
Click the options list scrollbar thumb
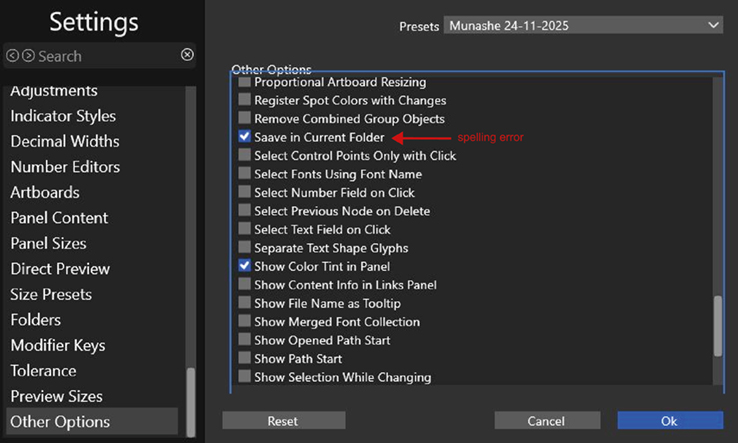[x=716, y=325]
